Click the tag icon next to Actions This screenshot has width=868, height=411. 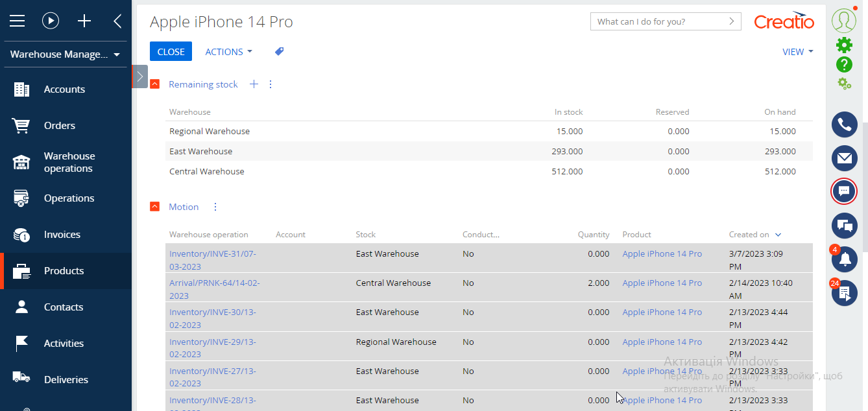(x=280, y=52)
